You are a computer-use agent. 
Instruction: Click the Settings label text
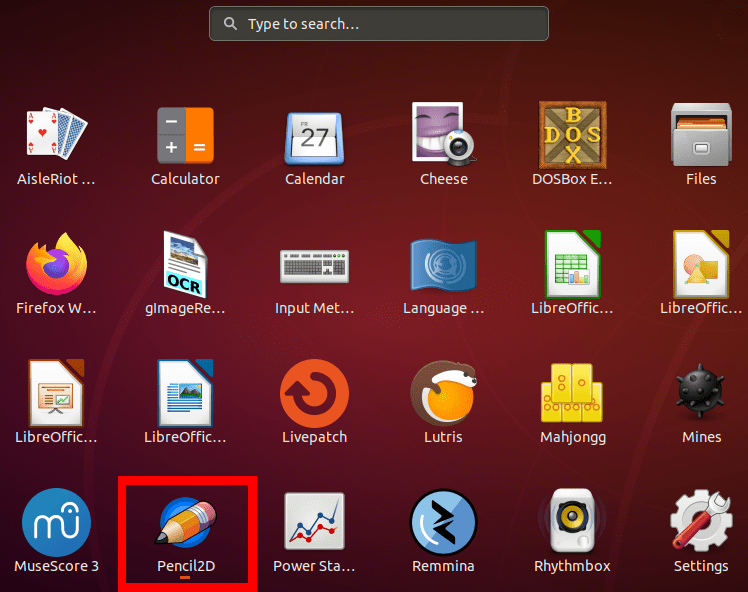point(701,567)
